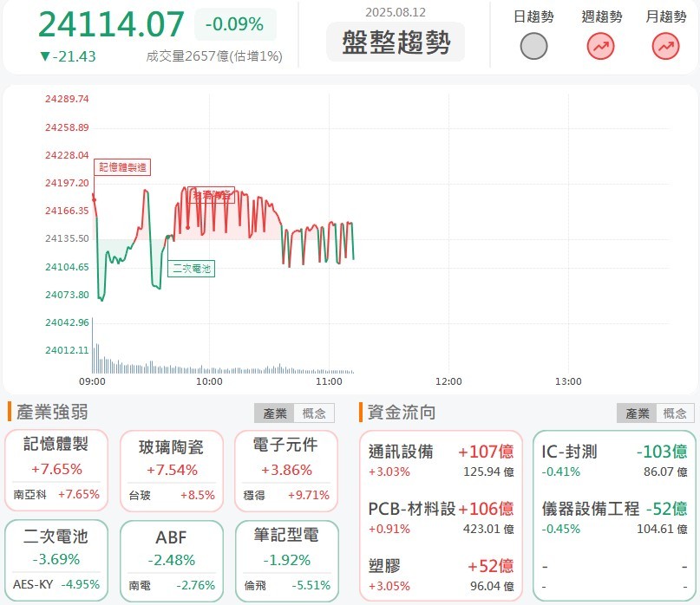Open the 電子元件 +3.86% sector card
The height and width of the screenshot is (605, 700).
point(286,471)
